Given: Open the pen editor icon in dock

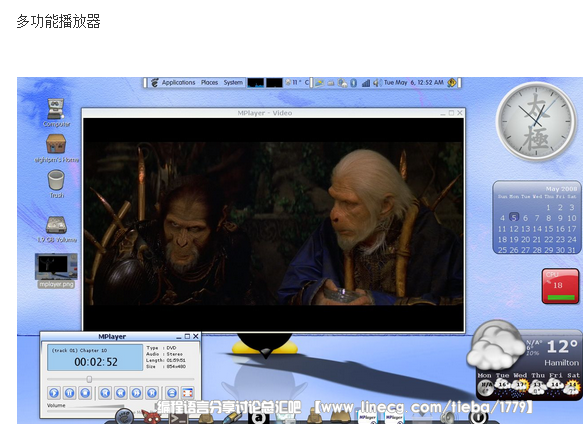Looking at the screenshot, I should pos(232,418).
